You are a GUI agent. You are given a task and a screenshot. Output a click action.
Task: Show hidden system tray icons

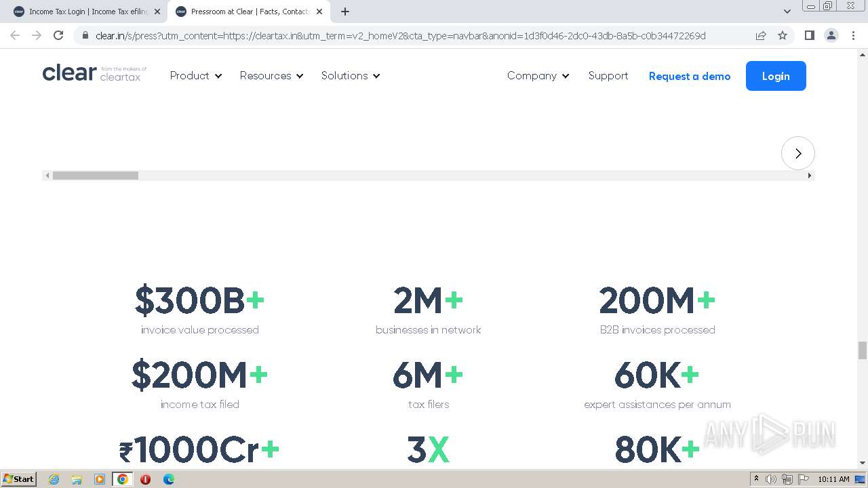point(756,479)
